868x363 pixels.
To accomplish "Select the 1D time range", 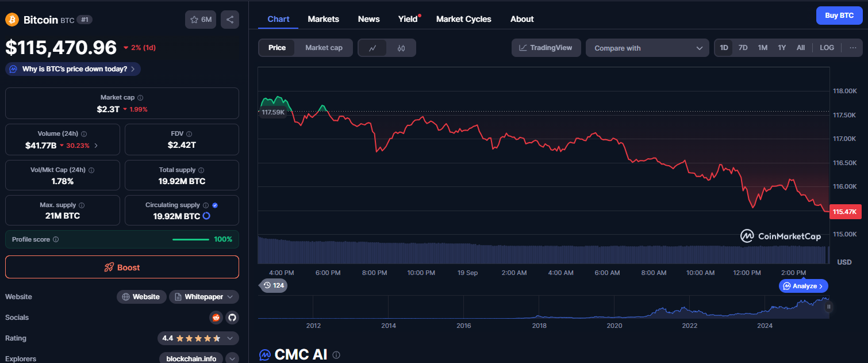I will click(724, 48).
